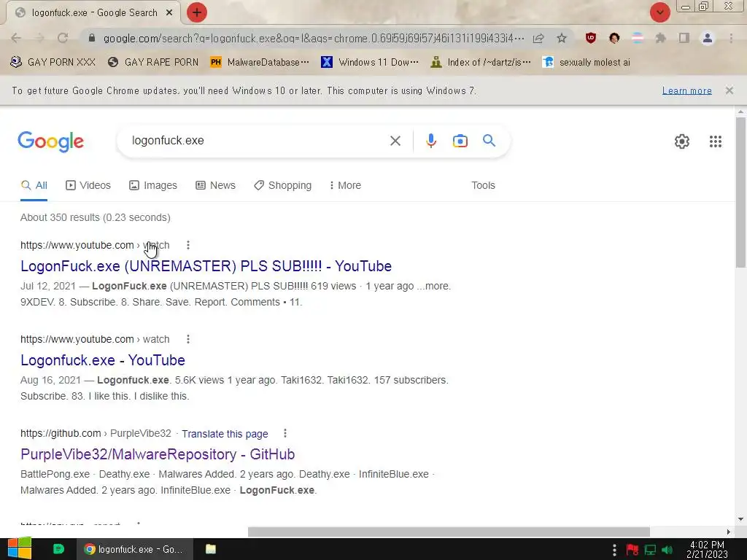The image size is (747, 560).
Task: Open the Google apps grid
Action: (715, 141)
